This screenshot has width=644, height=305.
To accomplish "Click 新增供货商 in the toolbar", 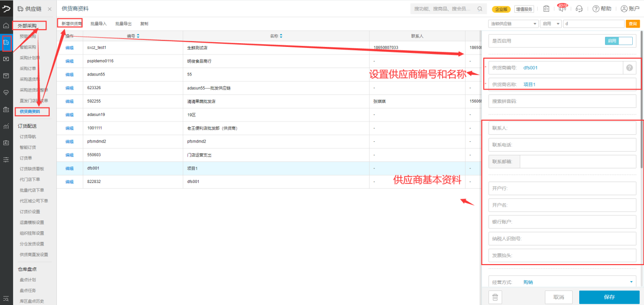I will (71, 23).
